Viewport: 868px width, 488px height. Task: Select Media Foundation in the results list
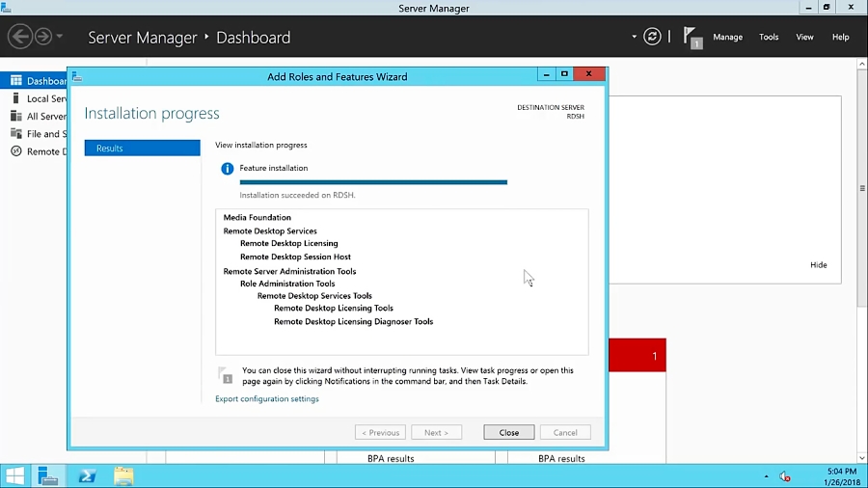(257, 217)
